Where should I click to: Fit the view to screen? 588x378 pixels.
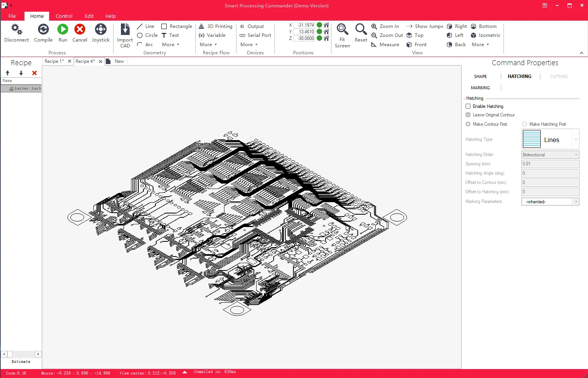(x=342, y=35)
